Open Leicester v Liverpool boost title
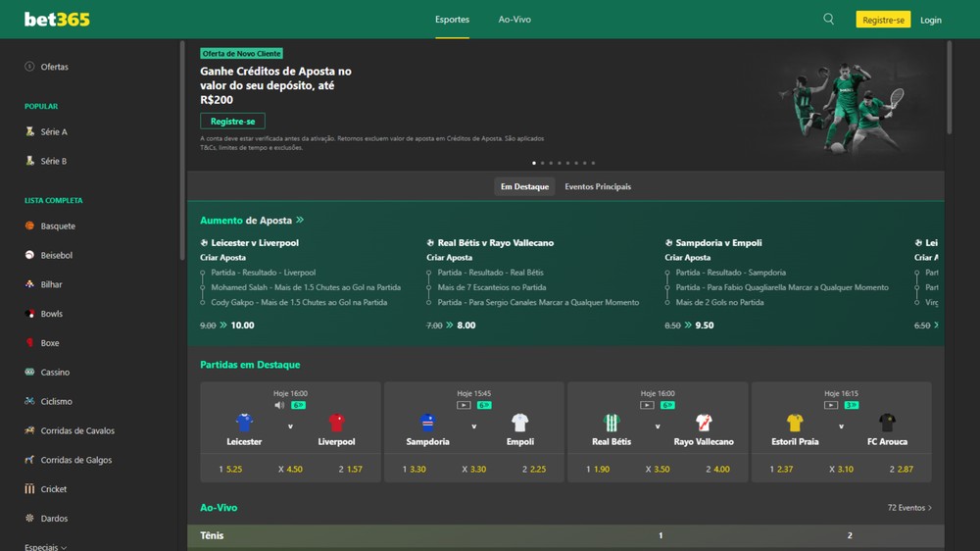 pos(255,243)
